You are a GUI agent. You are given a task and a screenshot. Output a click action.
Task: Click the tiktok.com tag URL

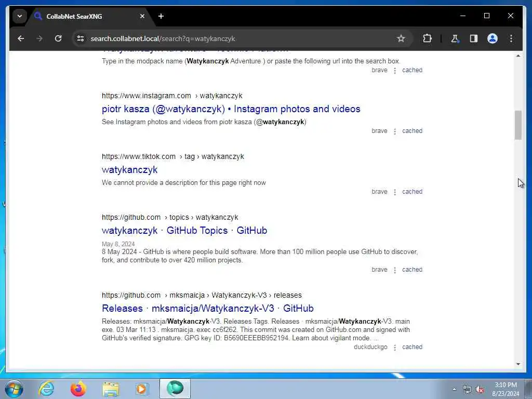(x=172, y=156)
